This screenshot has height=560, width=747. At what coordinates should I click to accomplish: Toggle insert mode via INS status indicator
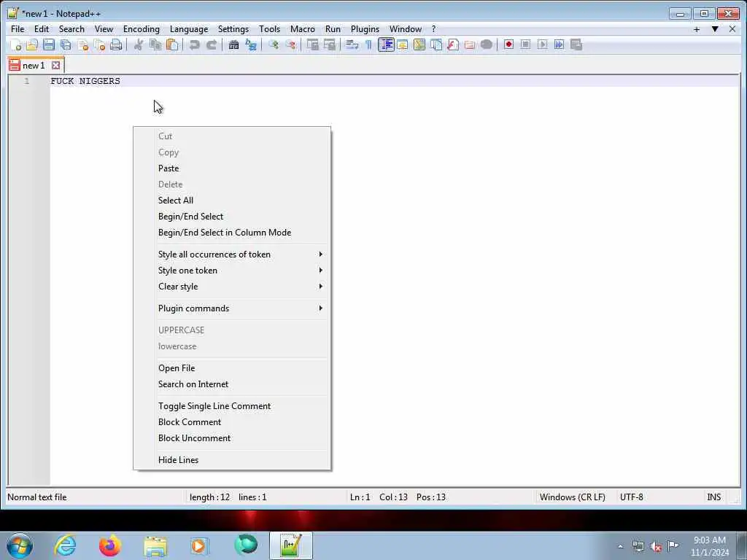(713, 497)
